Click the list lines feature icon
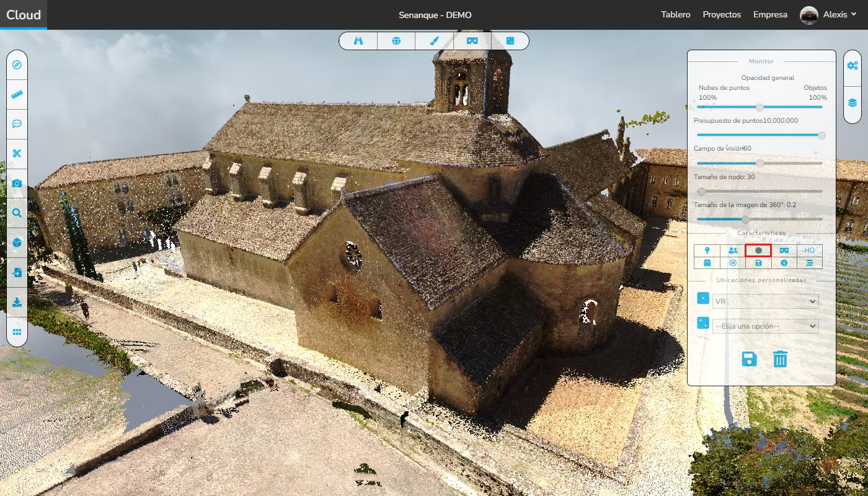868x496 pixels. (x=810, y=263)
